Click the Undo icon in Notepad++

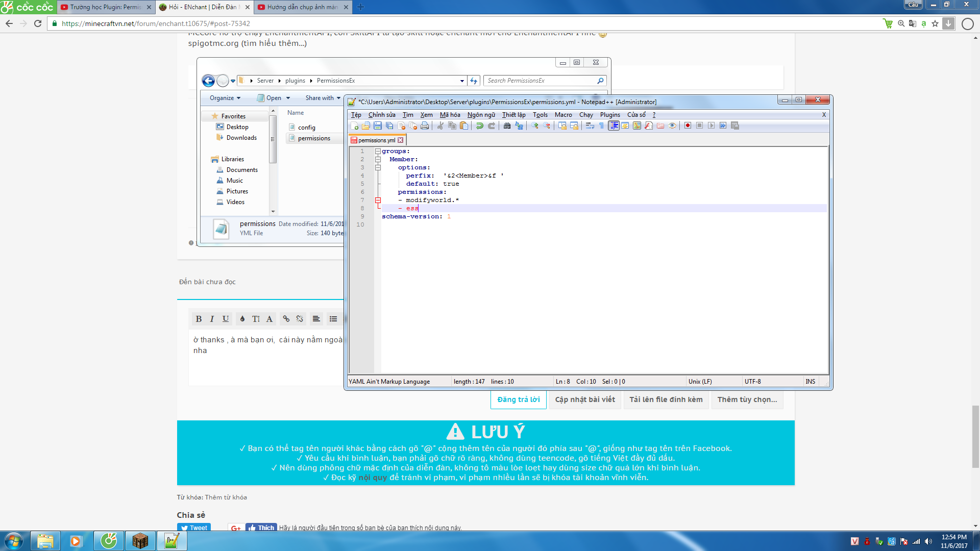point(479,126)
